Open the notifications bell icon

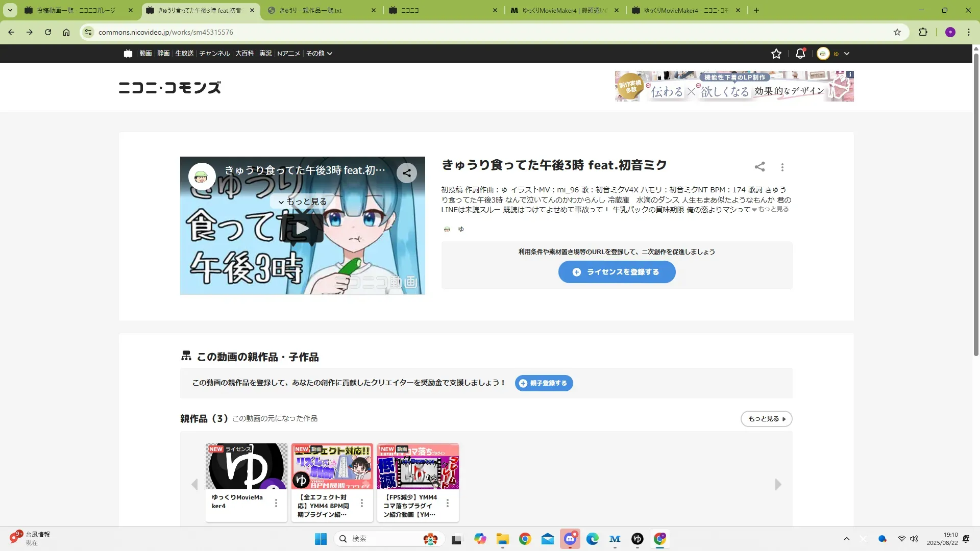click(800, 54)
